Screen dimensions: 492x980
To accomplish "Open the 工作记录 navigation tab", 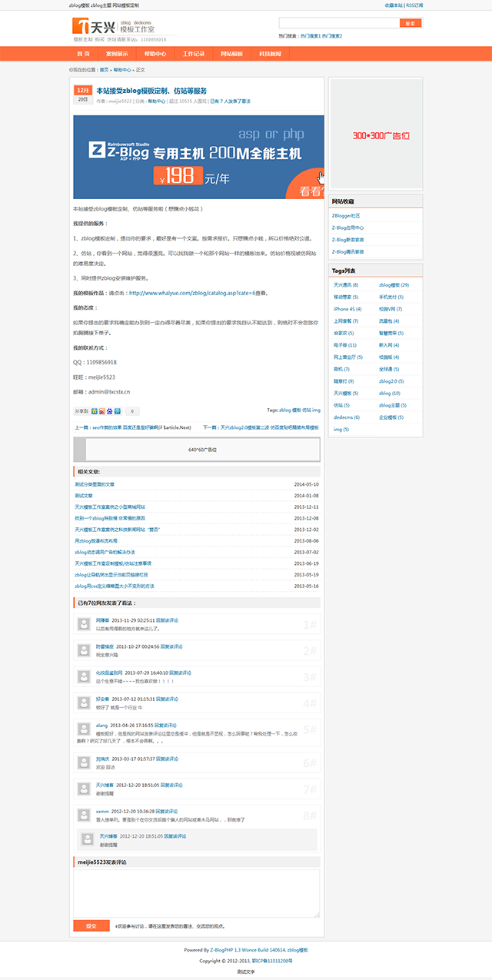I will [194, 54].
